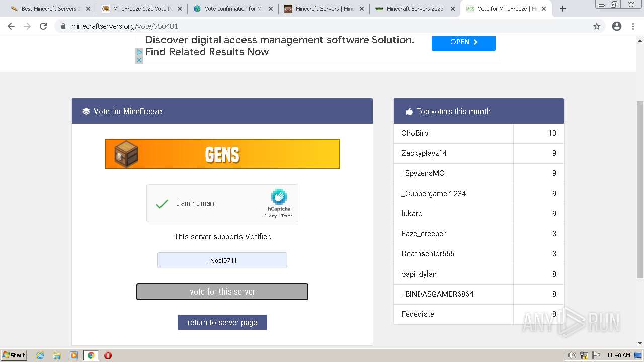644x362 pixels.
Task: Open a new browser tab
Action: [x=563, y=9]
